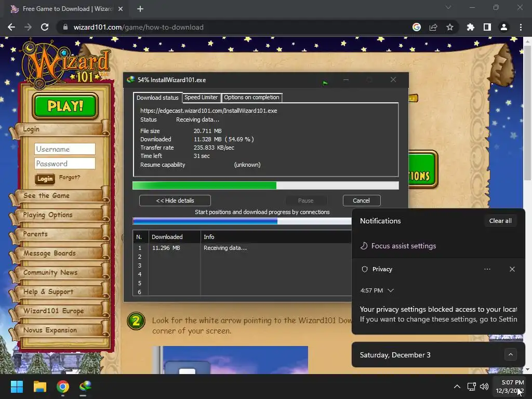Open a new browser tab
Screen dimensions: 532x399
click(x=140, y=9)
